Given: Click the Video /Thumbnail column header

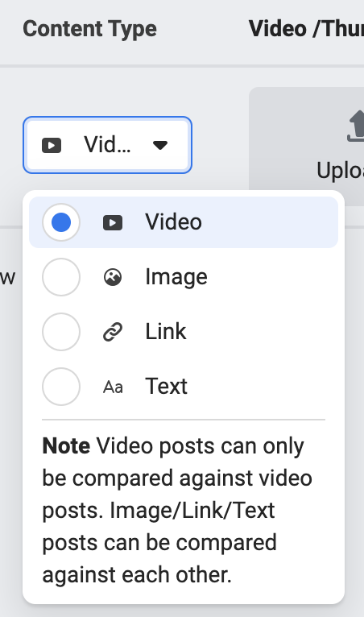Looking at the screenshot, I should pyautogui.click(x=306, y=29).
